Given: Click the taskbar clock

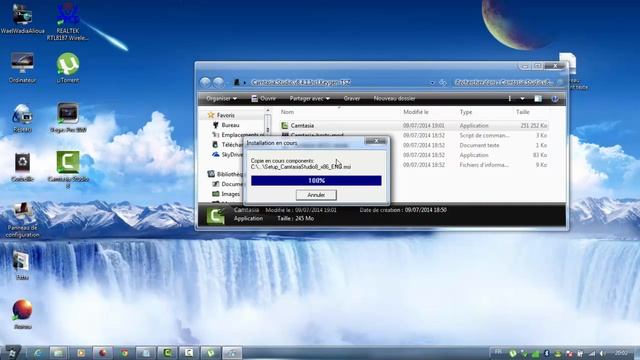Looking at the screenshot, I should click(621, 353).
